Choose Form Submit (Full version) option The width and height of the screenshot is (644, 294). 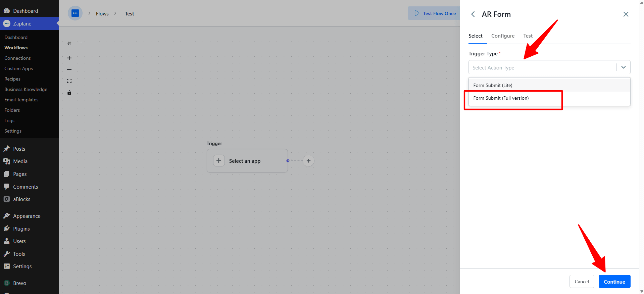pyautogui.click(x=549, y=98)
